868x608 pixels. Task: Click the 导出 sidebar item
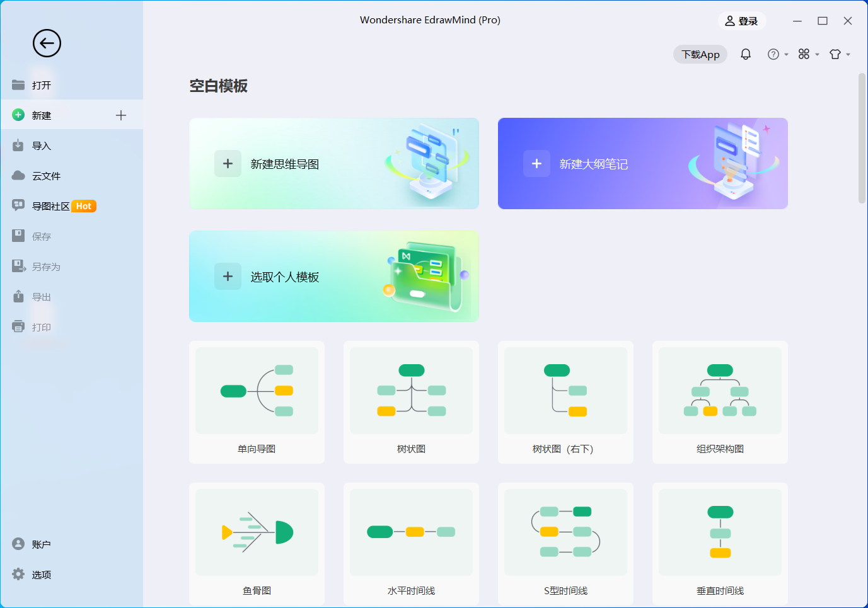click(x=72, y=297)
